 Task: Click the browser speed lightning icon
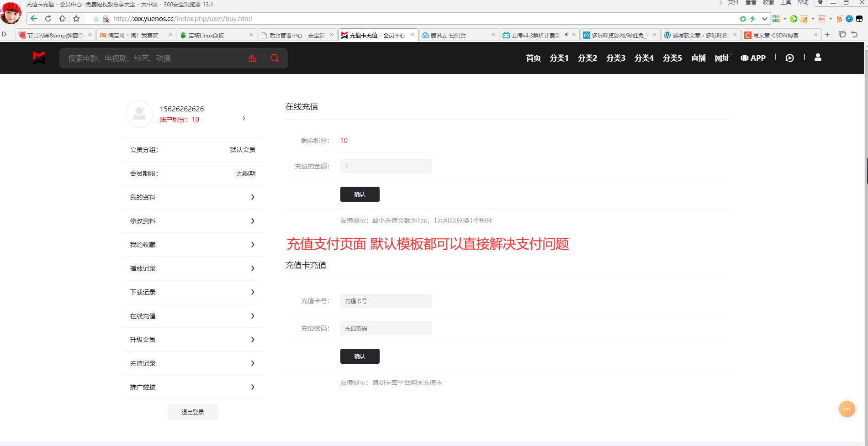753,19
